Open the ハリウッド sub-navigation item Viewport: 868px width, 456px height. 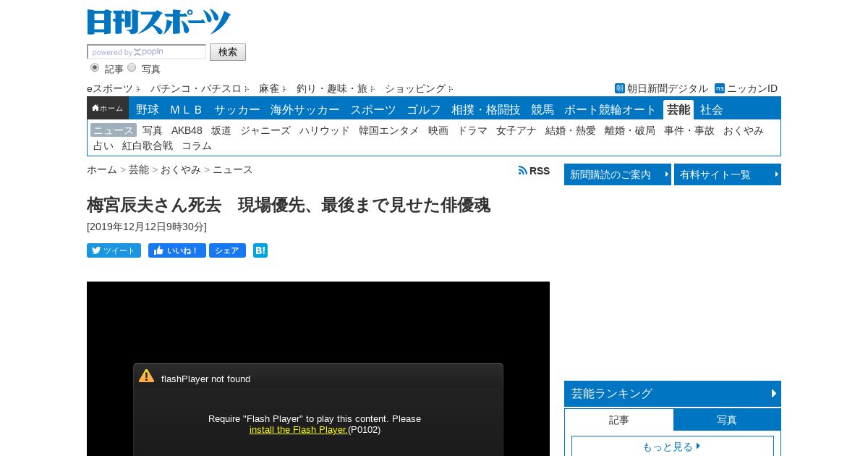pos(325,130)
